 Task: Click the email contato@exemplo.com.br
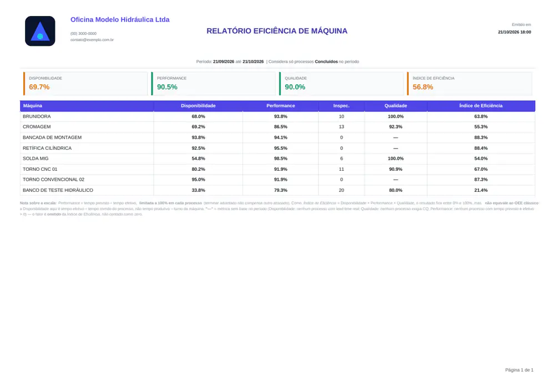[x=92, y=40]
